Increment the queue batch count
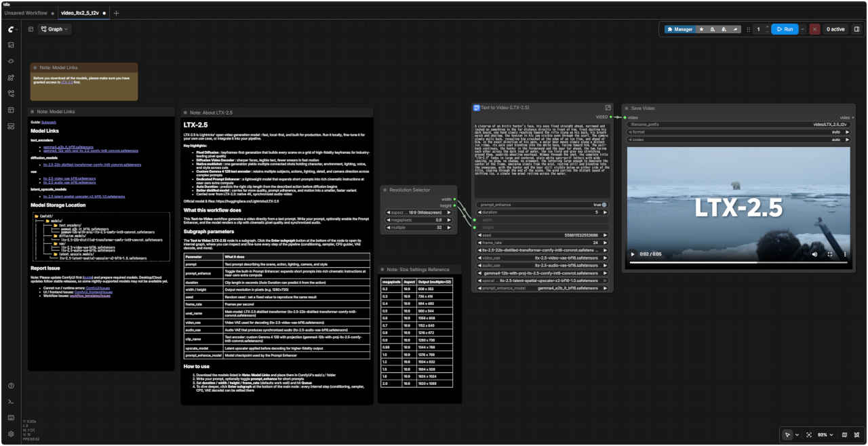The image size is (868, 446). [767, 27]
